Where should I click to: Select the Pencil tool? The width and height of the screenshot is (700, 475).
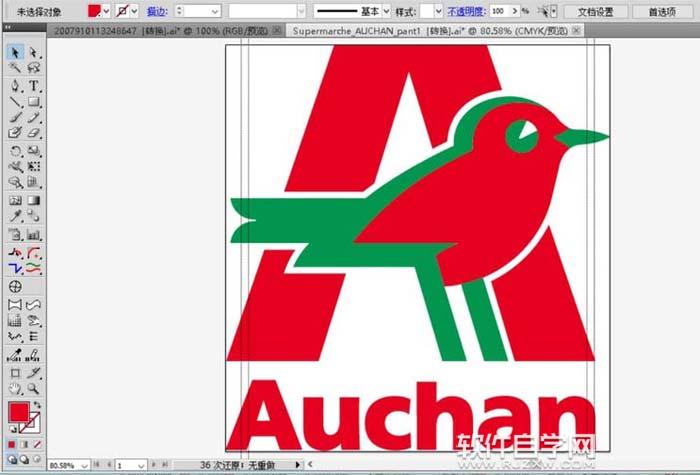(33, 117)
